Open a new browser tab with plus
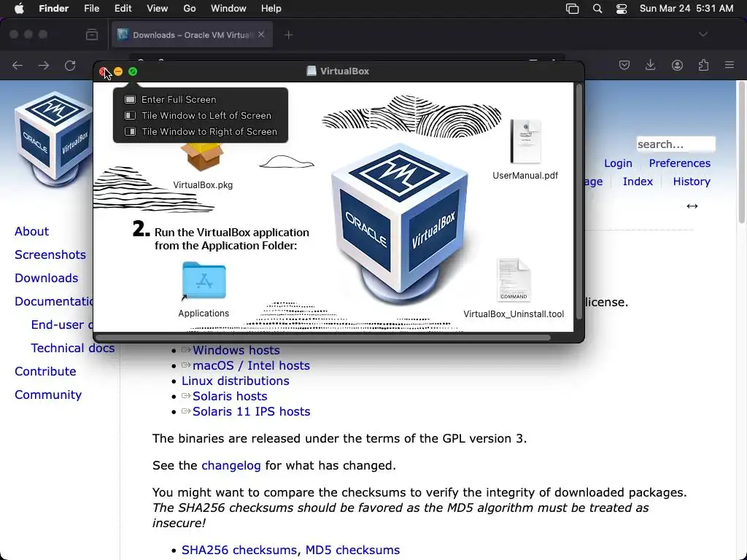Screen dimensions: 747x560 [288, 35]
